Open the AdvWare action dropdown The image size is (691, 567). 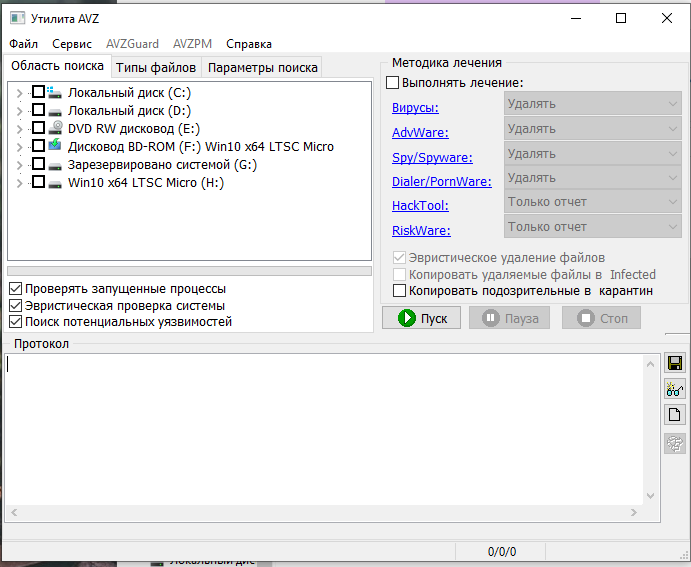point(593,129)
